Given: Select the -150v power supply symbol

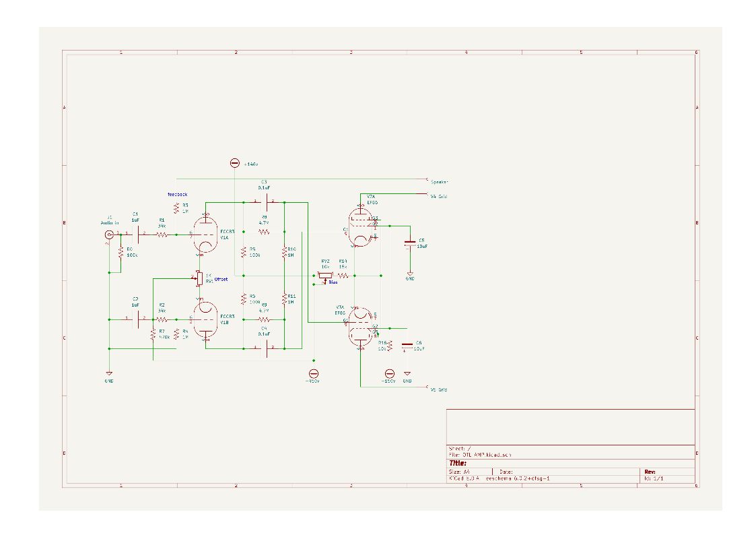Looking at the screenshot, I should [390, 374].
